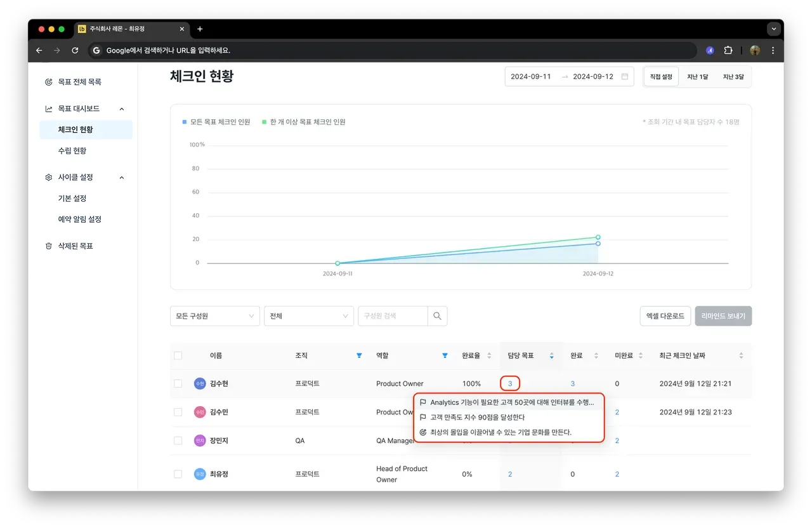Reload the page with refresh icon
The height and width of the screenshot is (528, 812).
(x=75, y=51)
